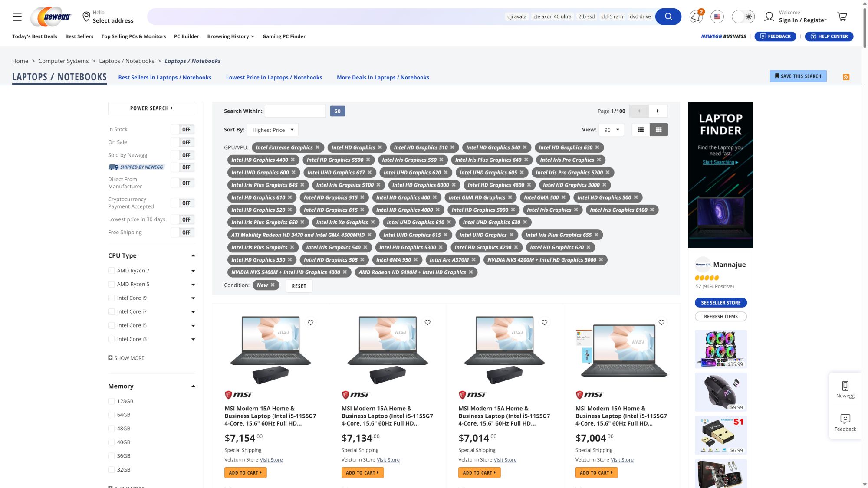Image resolution: width=868 pixels, height=488 pixels.
Task: Click the Save This Search button
Action: click(x=798, y=76)
